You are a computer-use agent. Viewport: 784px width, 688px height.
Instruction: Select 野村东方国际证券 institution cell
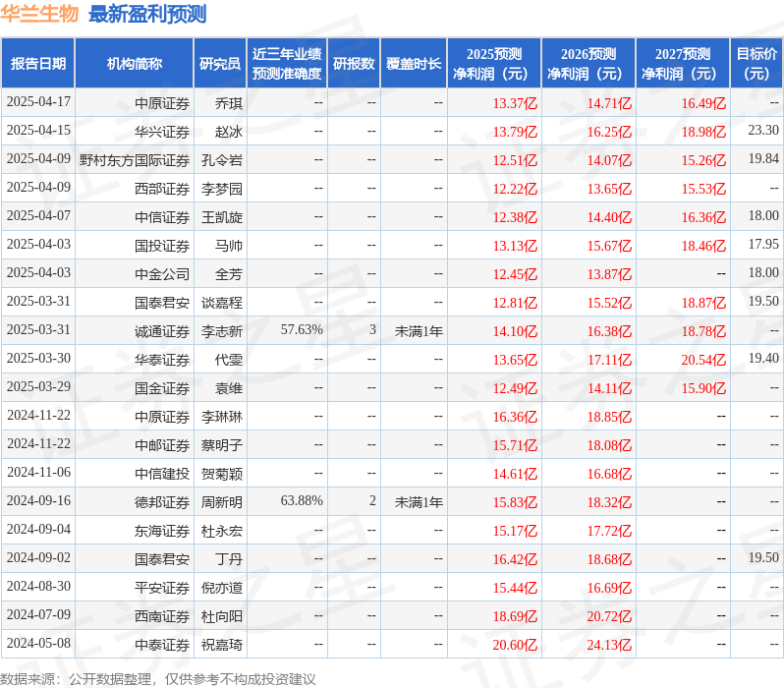point(135,160)
